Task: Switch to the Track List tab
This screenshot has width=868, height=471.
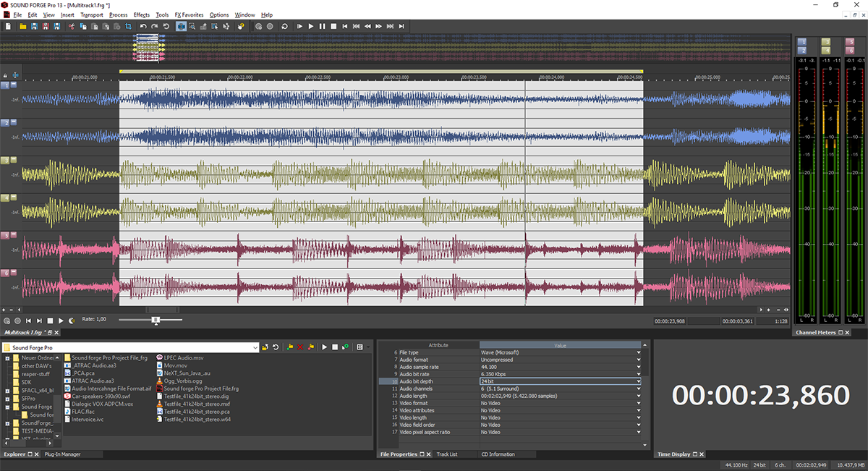Action: pos(447,454)
